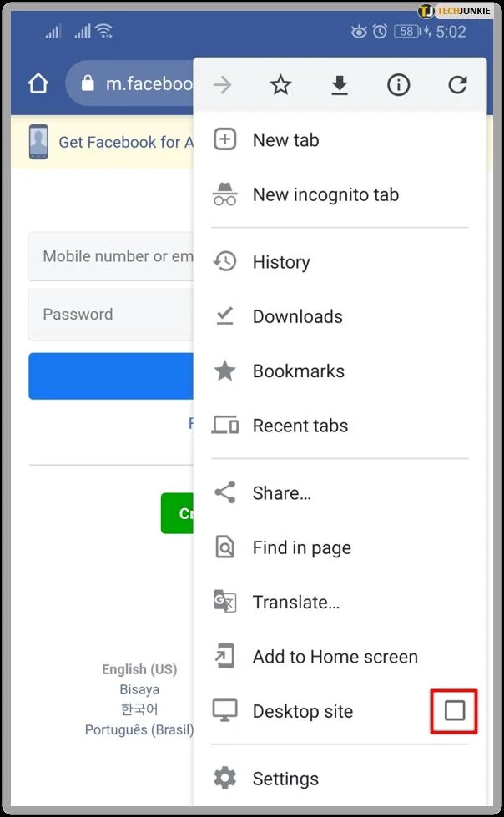Tap the home icon in browser toolbar
This screenshot has height=817, width=504.
click(38, 84)
